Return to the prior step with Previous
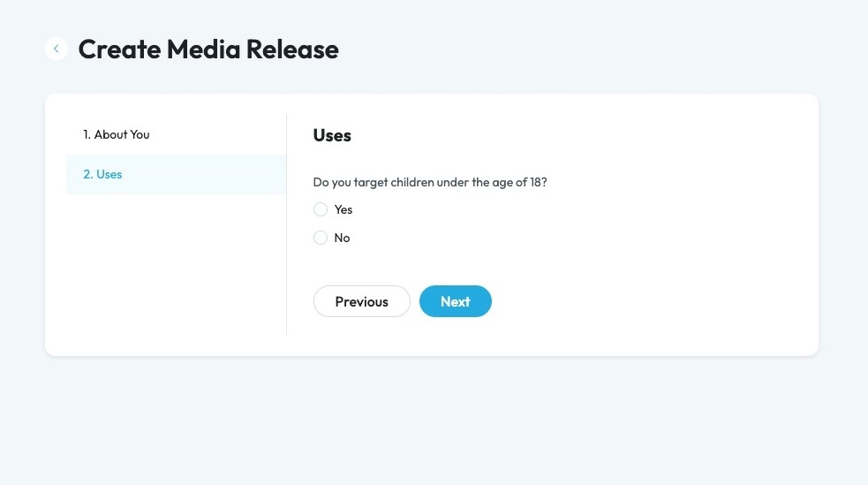Screen dimensions: 868x485 click(x=361, y=301)
